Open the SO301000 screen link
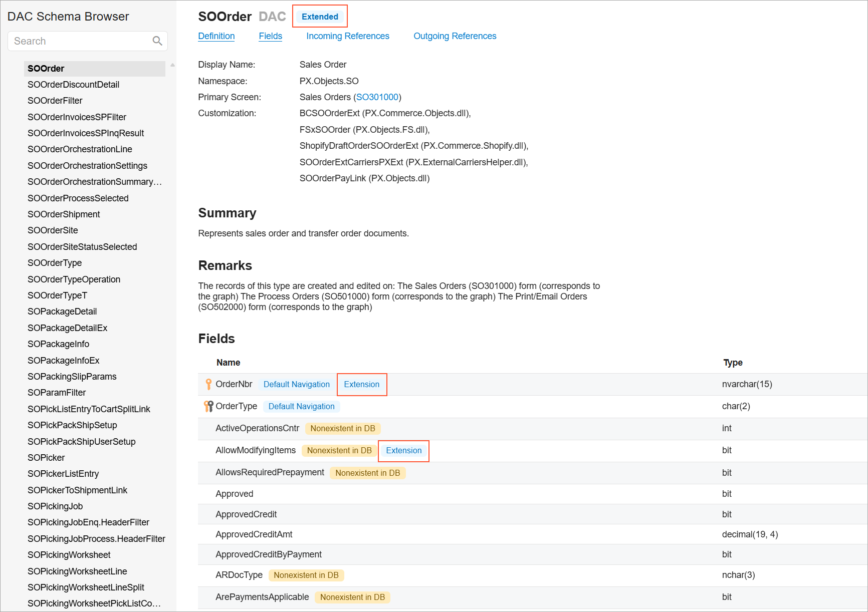This screenshot has width=868, height=612. 377,97
